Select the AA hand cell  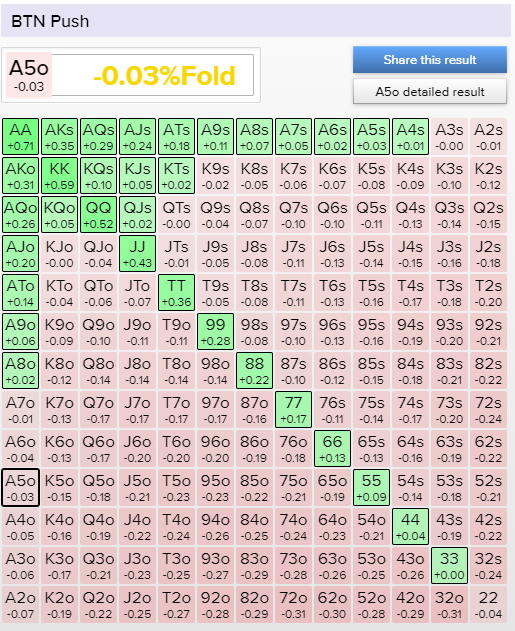pos(21,136)
